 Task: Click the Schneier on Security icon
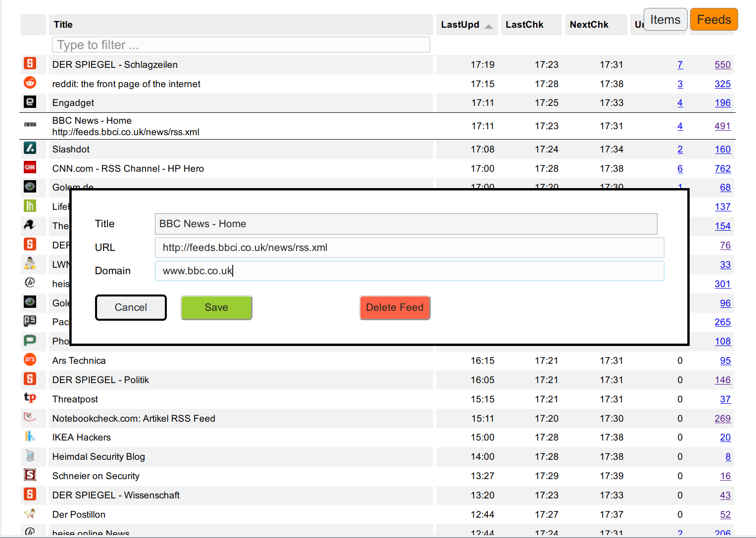[30, 475]
